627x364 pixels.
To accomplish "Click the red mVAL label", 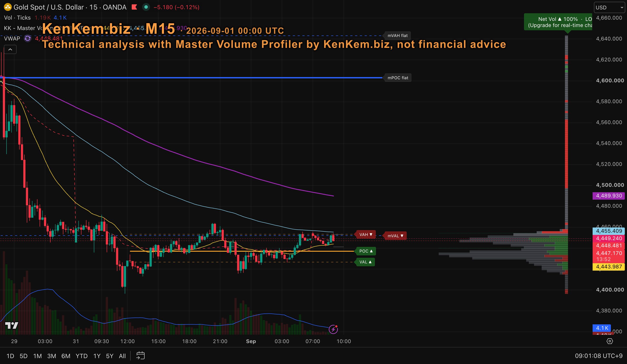I will pyautogui.click(x=395, y=236).
